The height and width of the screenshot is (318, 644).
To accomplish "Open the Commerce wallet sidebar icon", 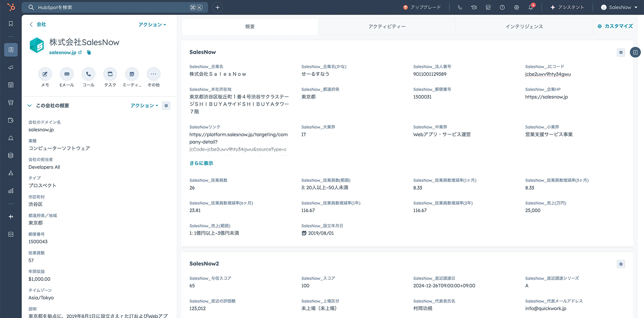I will click(11, 120).
